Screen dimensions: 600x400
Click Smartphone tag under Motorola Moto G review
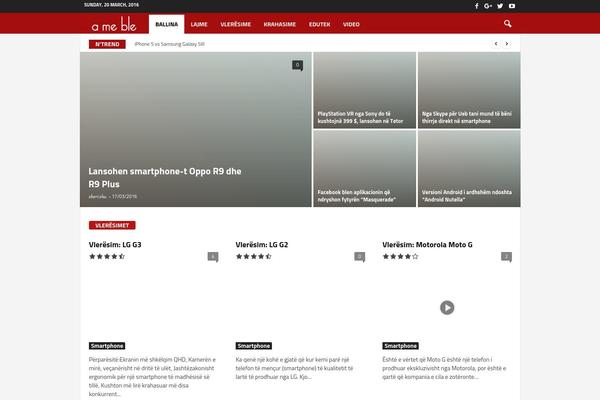400,346
